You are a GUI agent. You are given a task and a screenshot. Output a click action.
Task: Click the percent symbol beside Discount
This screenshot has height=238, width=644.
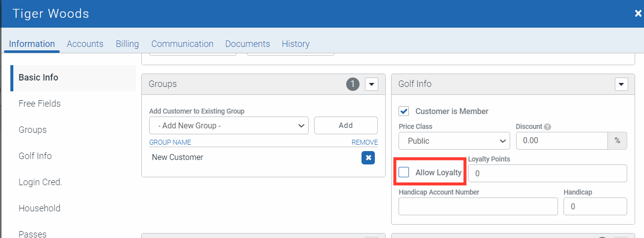coord(617,141)
